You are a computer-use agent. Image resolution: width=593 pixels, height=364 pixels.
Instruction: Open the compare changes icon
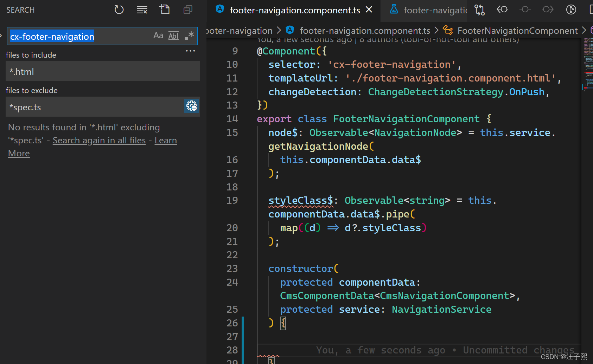[x=479, y=10]
